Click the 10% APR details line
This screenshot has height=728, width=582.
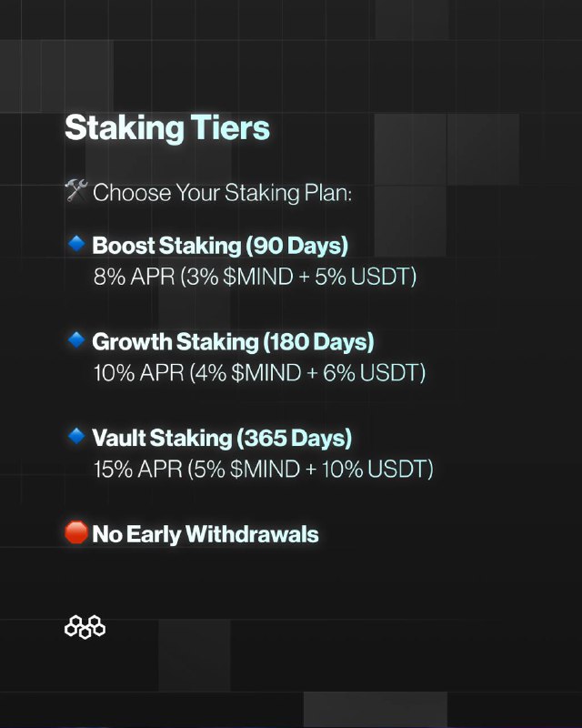[259, 373]
